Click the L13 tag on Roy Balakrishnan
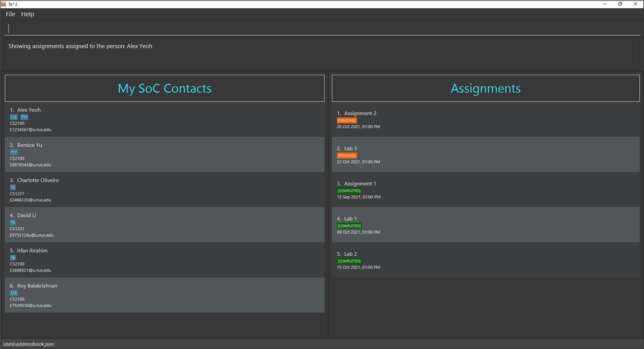This screenshot has height=349, width=644. tap(13, 292)
